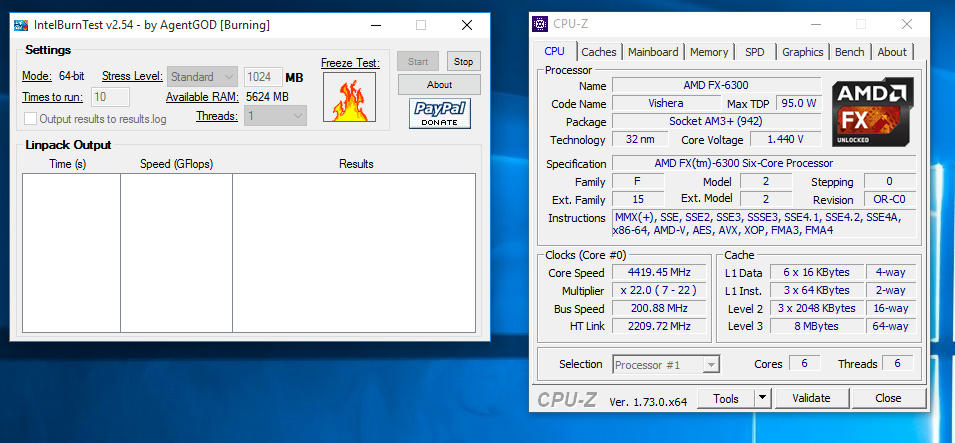The width and height of the screenshot is (955, 443).
Task: Click the Socket AM3+ (942) package value
Action: pyautogui.click(x=716, y=121)
